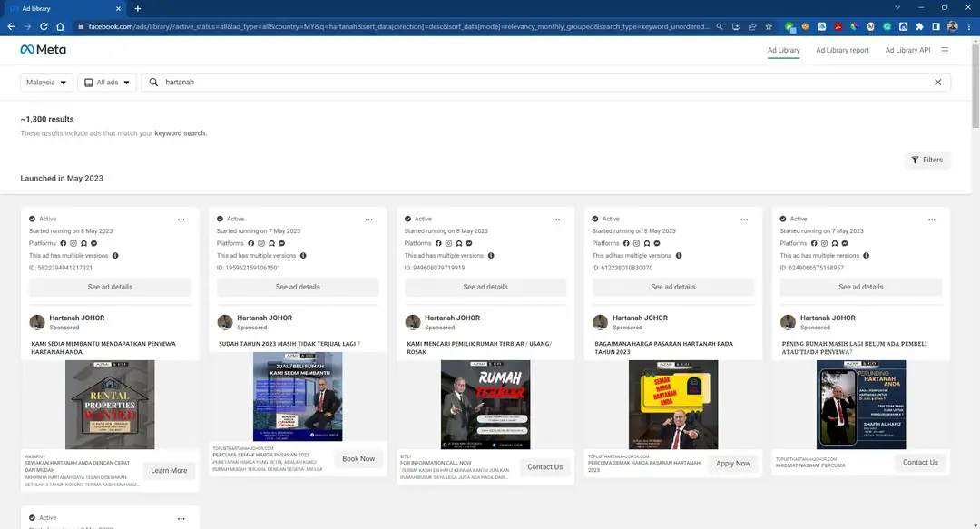Expand the browser profile menu
Screen dimensions: 980x529
[951, 27]
